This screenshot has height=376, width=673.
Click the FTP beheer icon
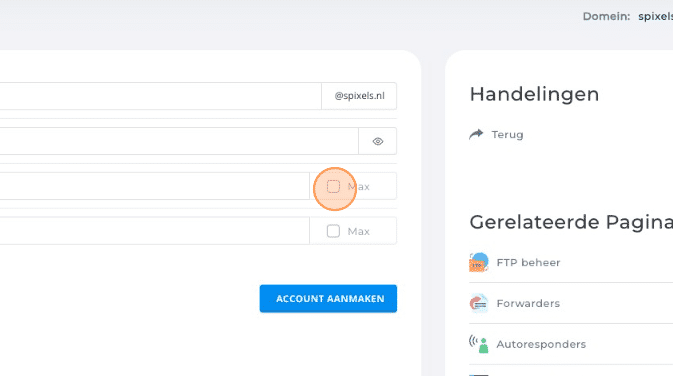(479, 262)
